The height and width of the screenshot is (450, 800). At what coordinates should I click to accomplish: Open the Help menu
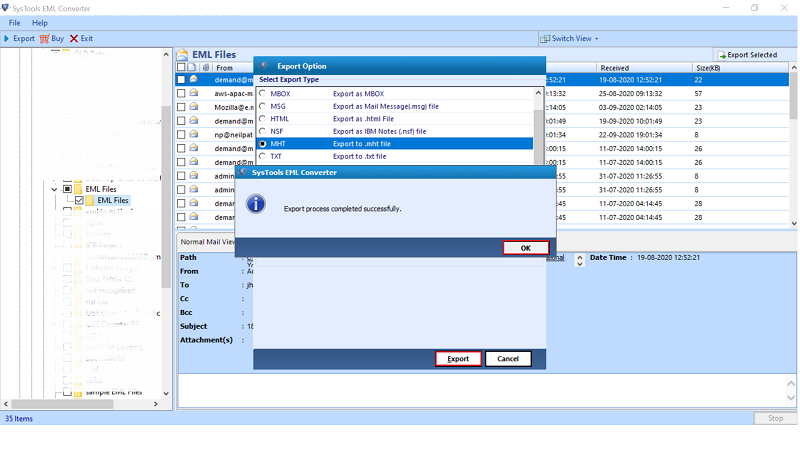pos(39,22)
